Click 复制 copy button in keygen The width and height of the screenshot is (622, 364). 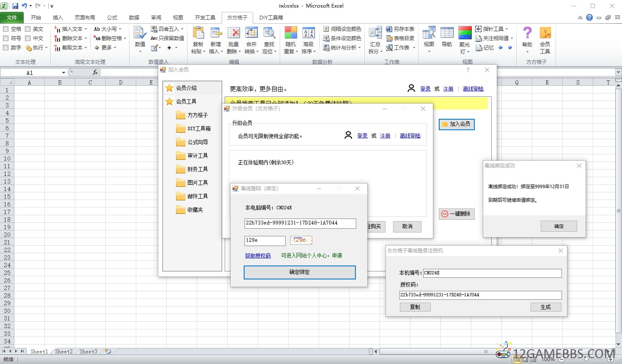click(x=415, y=307)
